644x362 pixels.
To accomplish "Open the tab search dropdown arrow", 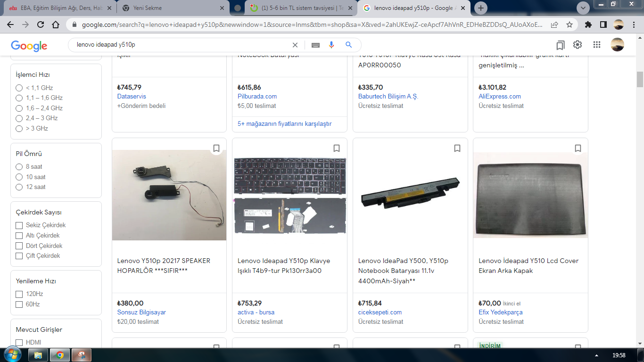I will (x=584, y=8).
